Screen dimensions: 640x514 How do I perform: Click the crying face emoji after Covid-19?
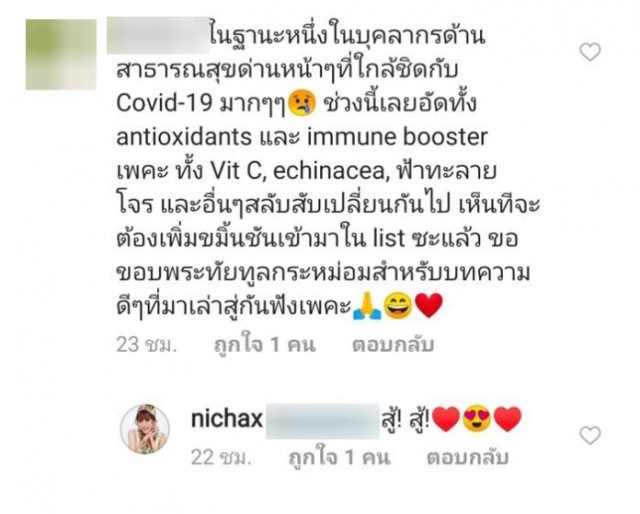click(302, 103)
